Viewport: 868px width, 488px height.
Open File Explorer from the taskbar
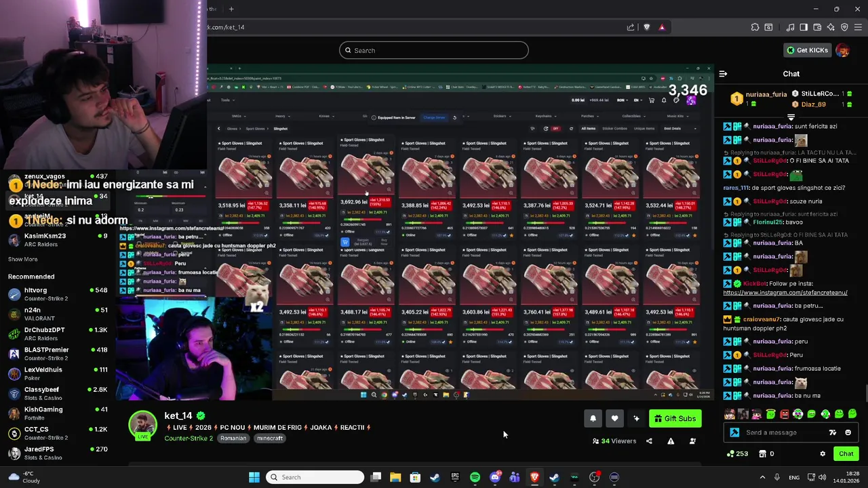click(x=395, y=477)
